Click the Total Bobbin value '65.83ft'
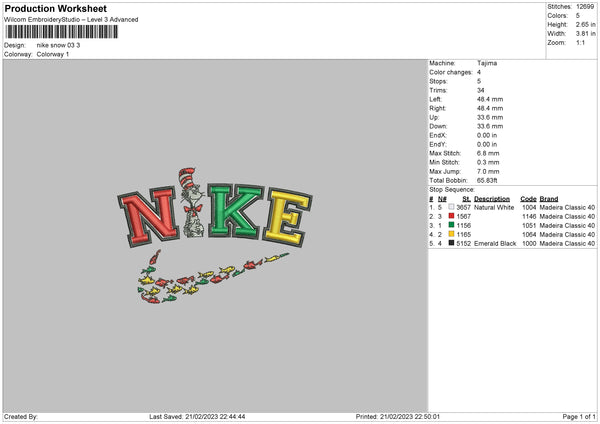The image size is (600, 424). [x=487, y=181]
